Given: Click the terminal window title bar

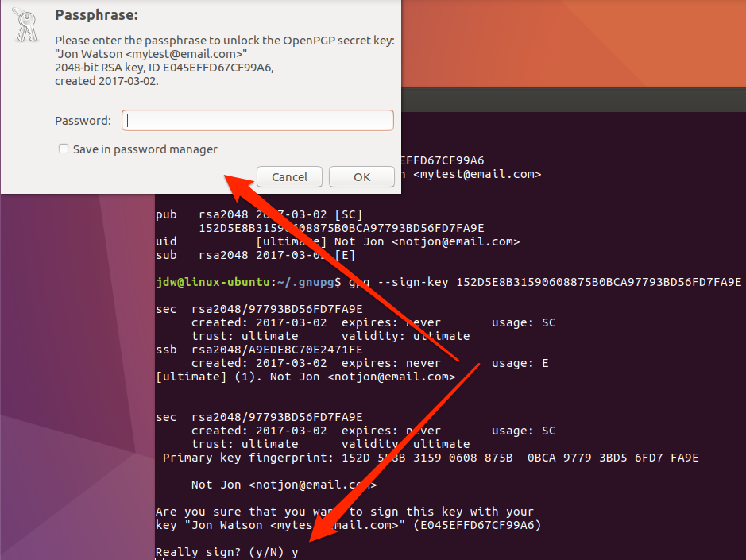Looking at the screenshot, I should pos(574,100).
